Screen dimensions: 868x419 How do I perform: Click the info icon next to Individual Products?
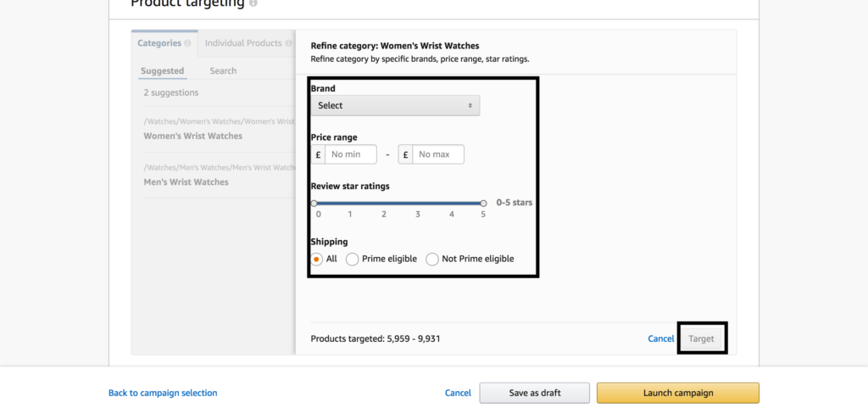pyautogui.click(x=288, y=43)
